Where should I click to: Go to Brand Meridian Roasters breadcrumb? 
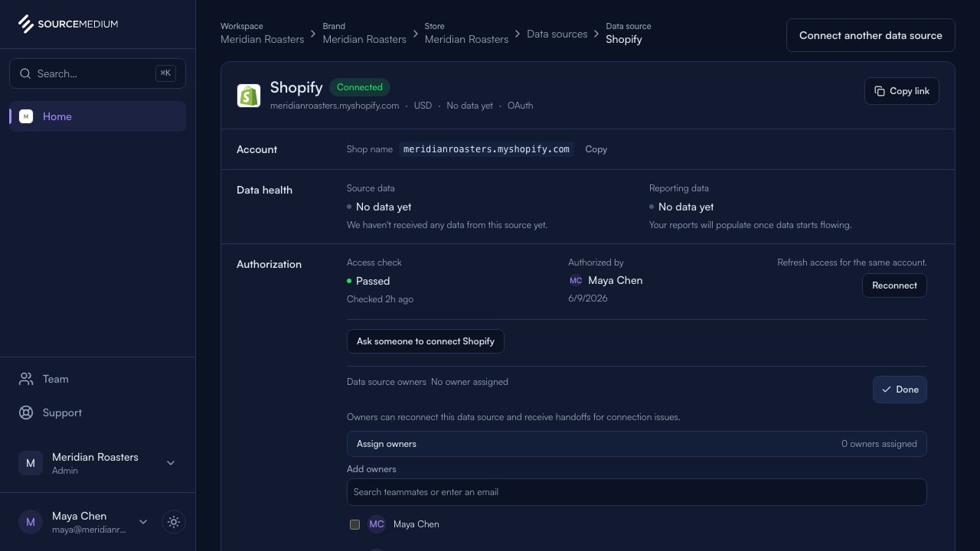click(364, 33)
